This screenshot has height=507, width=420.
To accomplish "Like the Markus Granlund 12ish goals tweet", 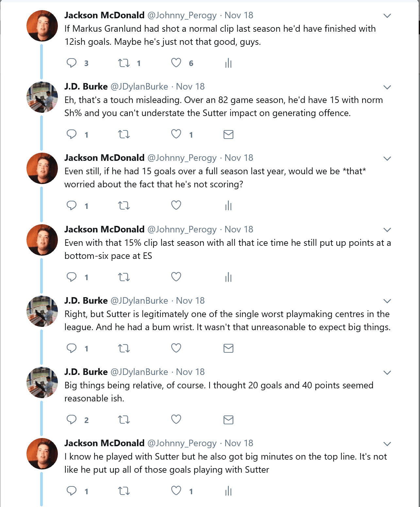I will coord(176,63).
